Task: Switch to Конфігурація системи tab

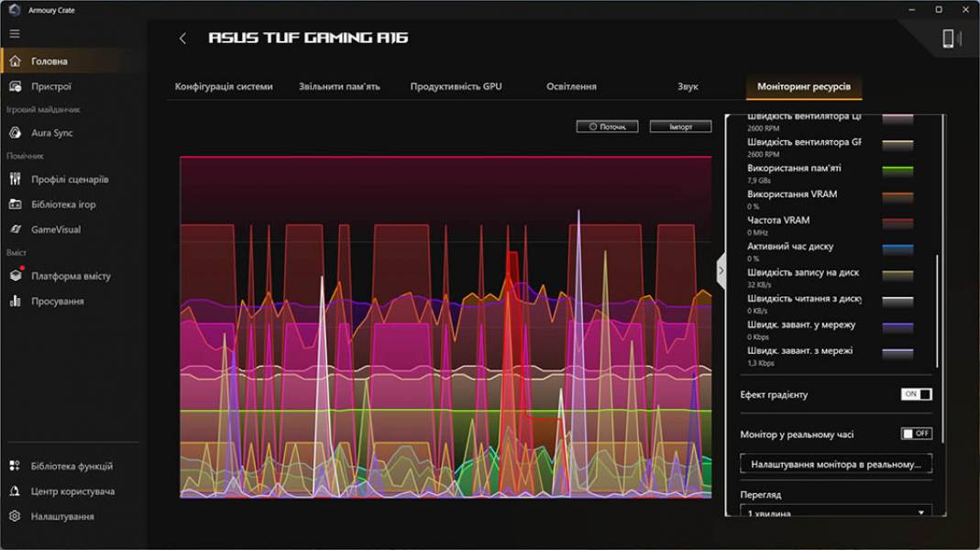Action: pyautogui.click(x=224, y=86)
